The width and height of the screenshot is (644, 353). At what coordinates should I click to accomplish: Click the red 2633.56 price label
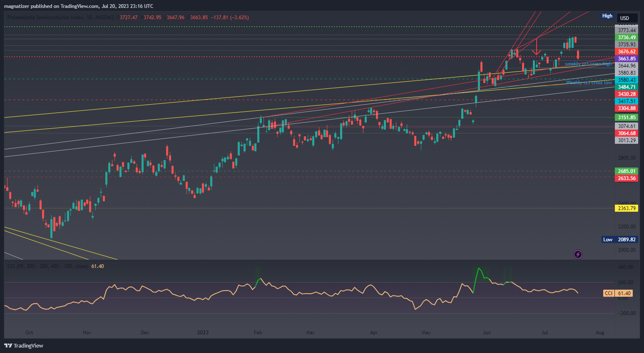626,178
